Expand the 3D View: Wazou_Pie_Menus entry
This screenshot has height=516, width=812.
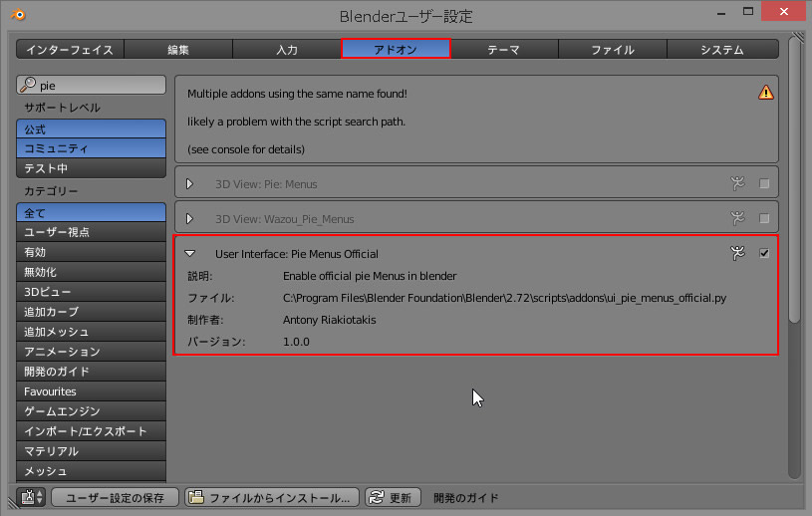point(189,218)
